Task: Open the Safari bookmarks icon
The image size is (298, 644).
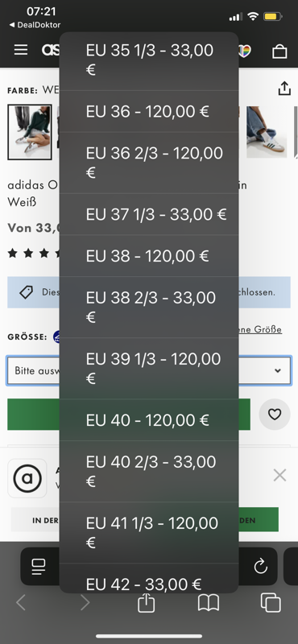Action: [x=209, y=603]
